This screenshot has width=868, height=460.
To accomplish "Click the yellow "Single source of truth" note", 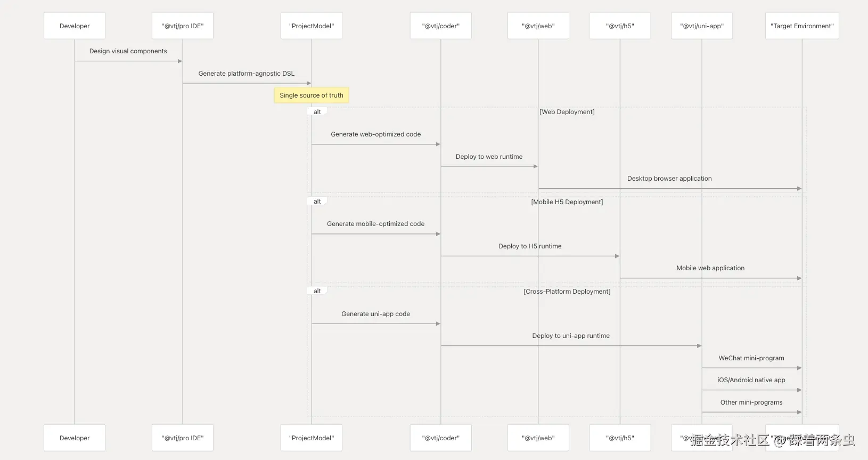I will (312, 95).
